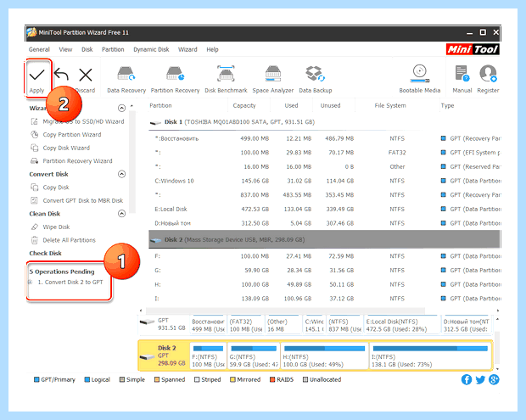Collapse the Wizard section chevron
This screenshot has width=526, height=420.
click(121, 108)
